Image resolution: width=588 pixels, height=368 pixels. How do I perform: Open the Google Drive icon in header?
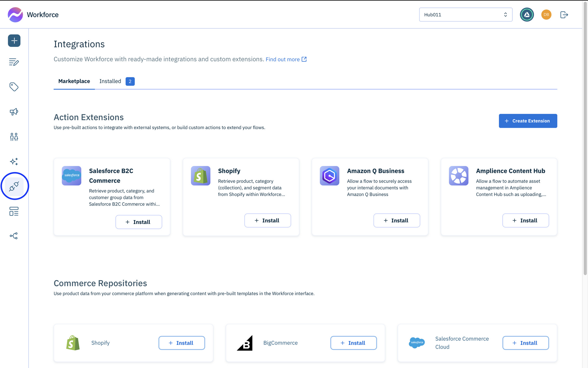click(527, 14)
